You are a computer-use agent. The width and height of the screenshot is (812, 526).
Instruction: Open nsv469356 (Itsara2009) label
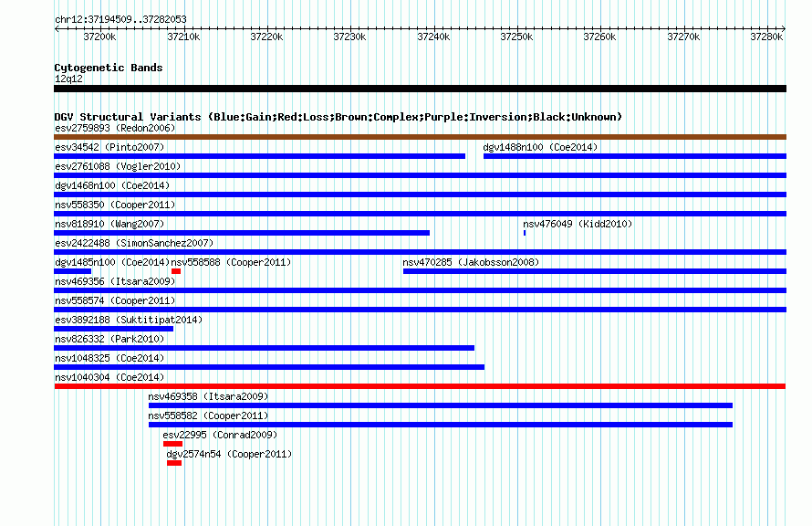click(x=115, y=281)
